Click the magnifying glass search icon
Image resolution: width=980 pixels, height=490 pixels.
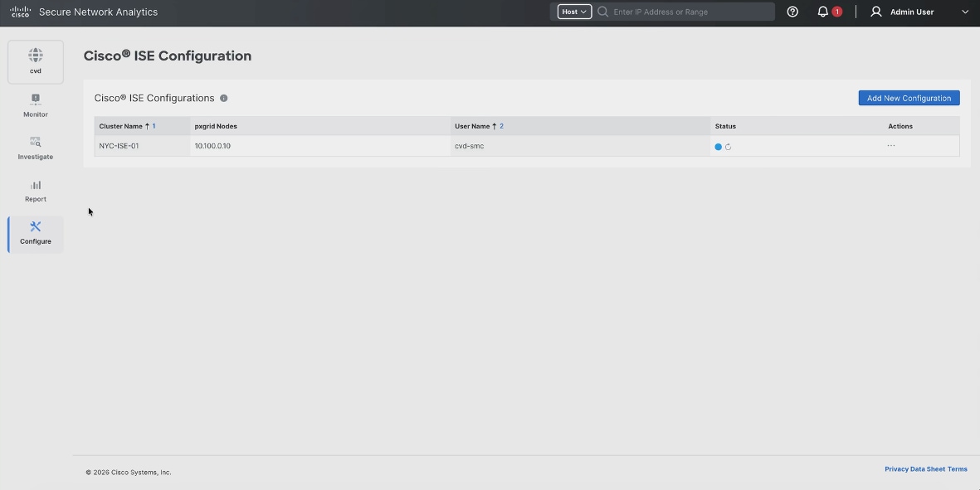pyautogui.click(x=603, y=12)
